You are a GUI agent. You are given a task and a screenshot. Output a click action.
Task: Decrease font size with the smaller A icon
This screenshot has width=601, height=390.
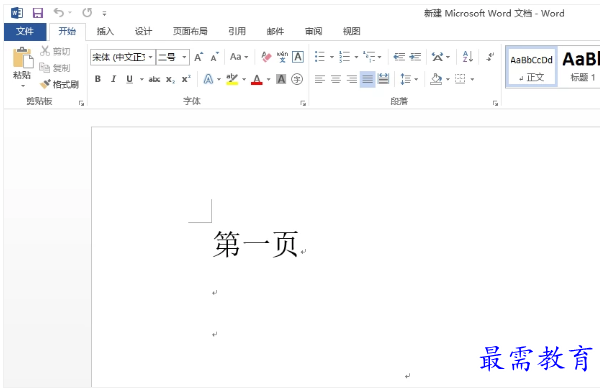[215, 57]
